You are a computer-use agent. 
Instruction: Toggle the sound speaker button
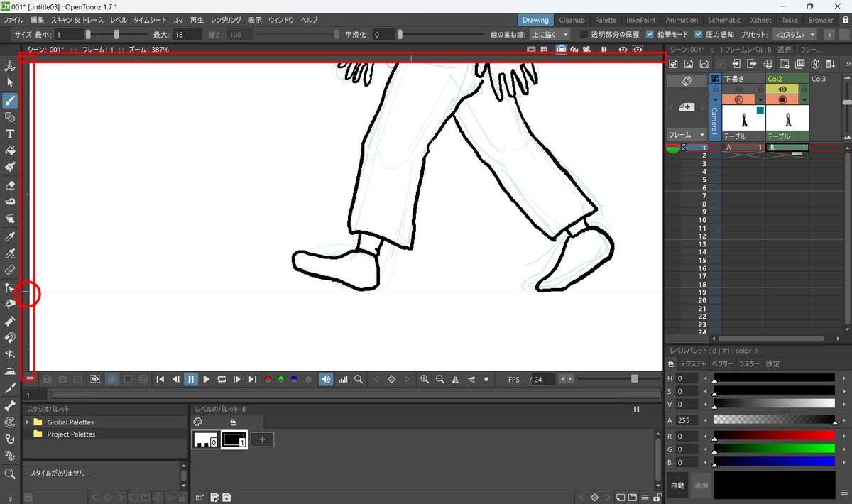(x=325, y=380)
